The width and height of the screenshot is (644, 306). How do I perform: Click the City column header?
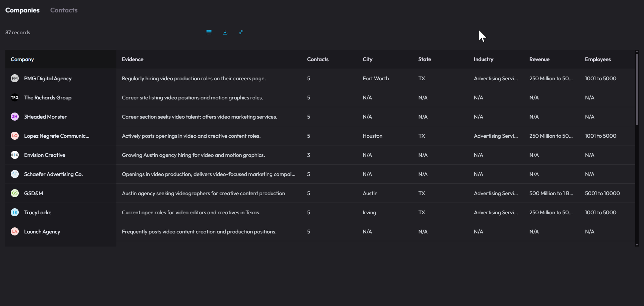click(367, 59)
